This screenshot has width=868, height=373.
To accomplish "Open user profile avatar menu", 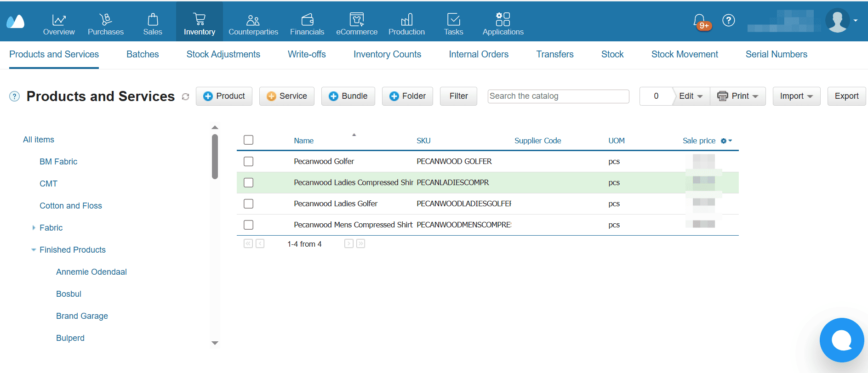I will tap(837, 21).
